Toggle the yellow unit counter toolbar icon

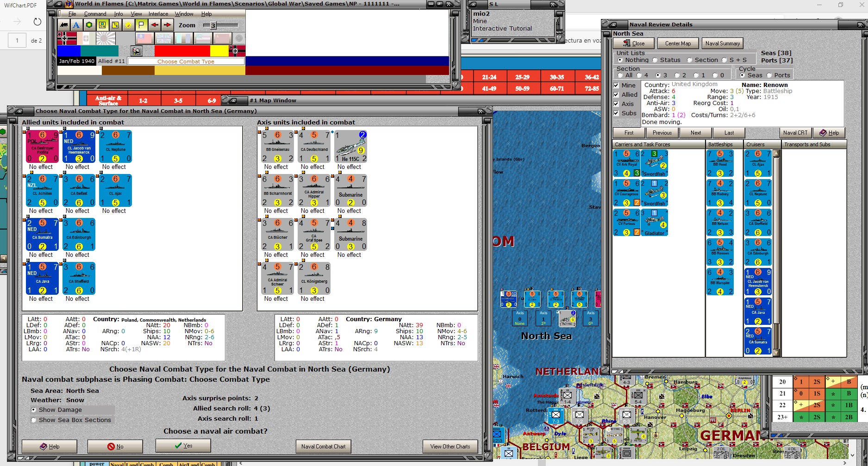[102, 25]
